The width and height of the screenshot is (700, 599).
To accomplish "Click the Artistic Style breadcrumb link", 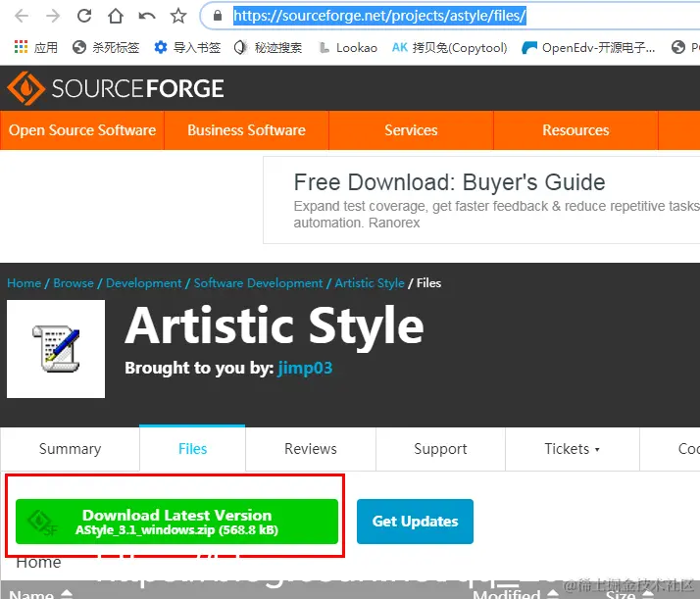I will (x=370, y=283).
